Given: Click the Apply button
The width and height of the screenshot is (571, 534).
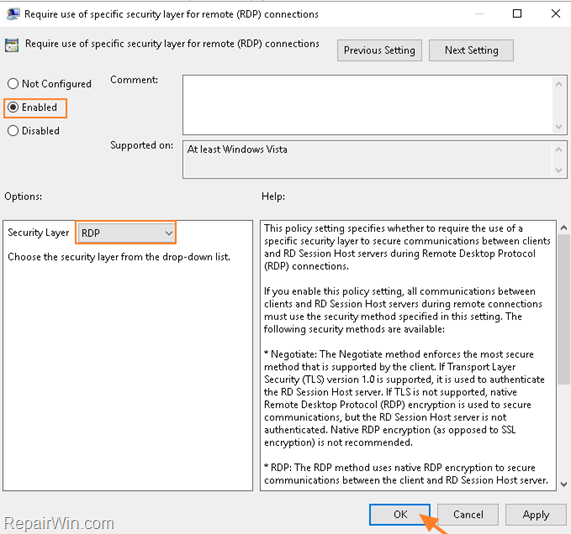Looking at the screenshot, I should coord(536,514).
